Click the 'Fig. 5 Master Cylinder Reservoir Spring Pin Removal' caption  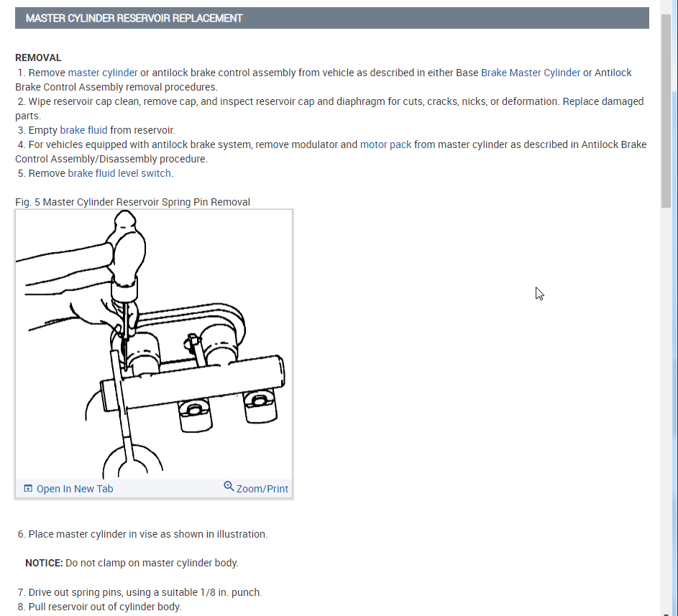click(132, 202)
